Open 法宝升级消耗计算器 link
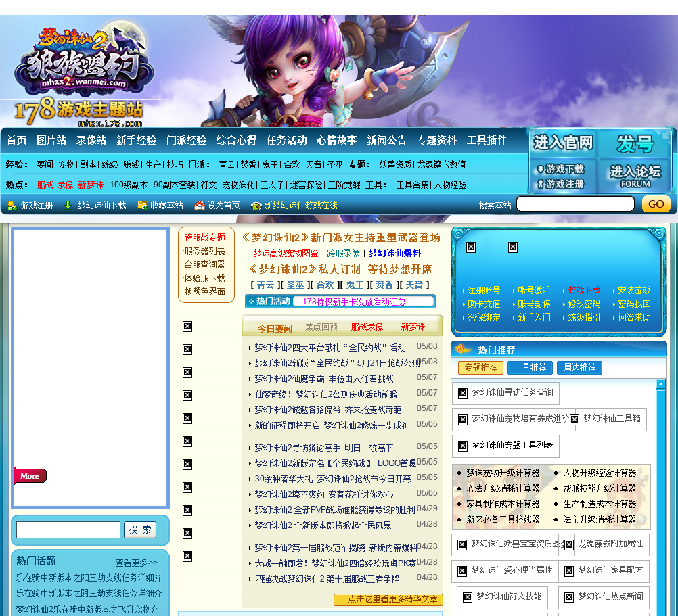The image size is (678, 616). click(600, 520)
